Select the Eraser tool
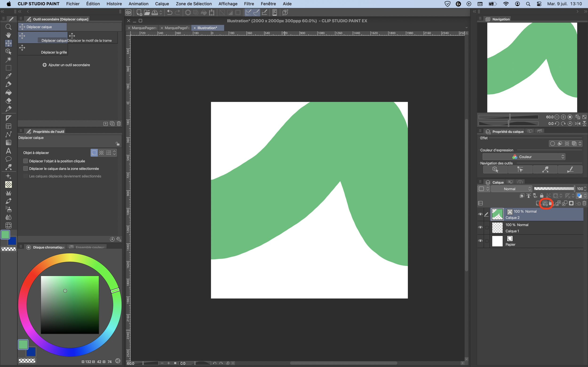The height and width of the screenshot is (367, 588). [x=8, y=101]
